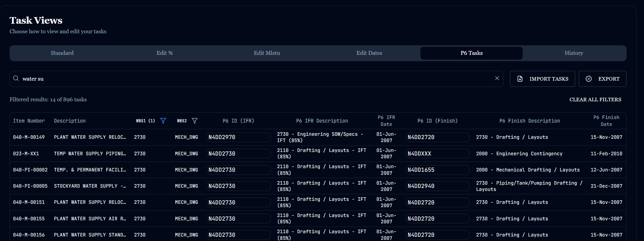Click the circular icon on Export button
Viewport: 644px width, 241px height.
click(589, 79)
